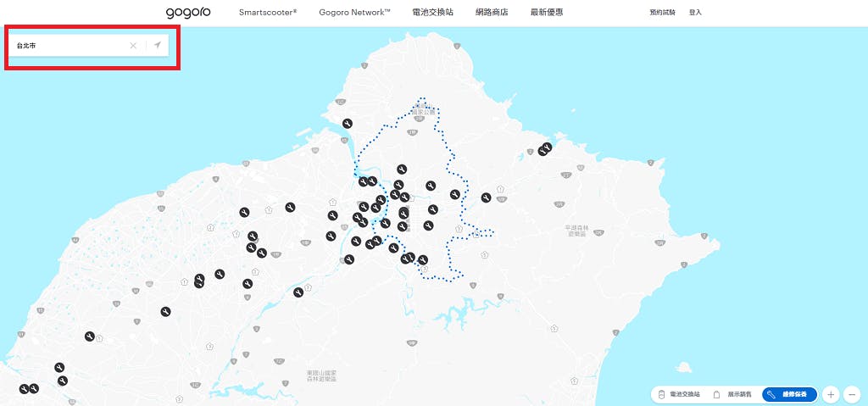868x406 pixels.
Task: Zoom out the map with minus button
Action: tap(851, 394)
